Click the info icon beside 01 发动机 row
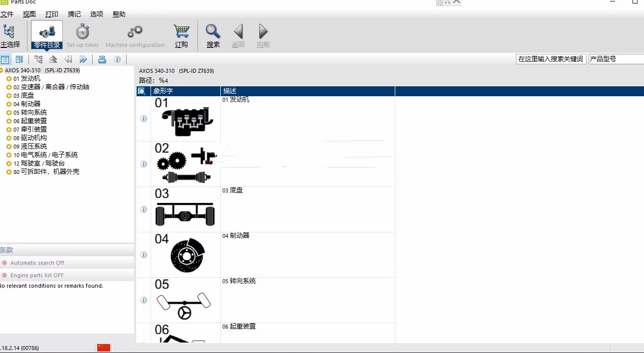 pyautogui.click(x=144, y=119)
